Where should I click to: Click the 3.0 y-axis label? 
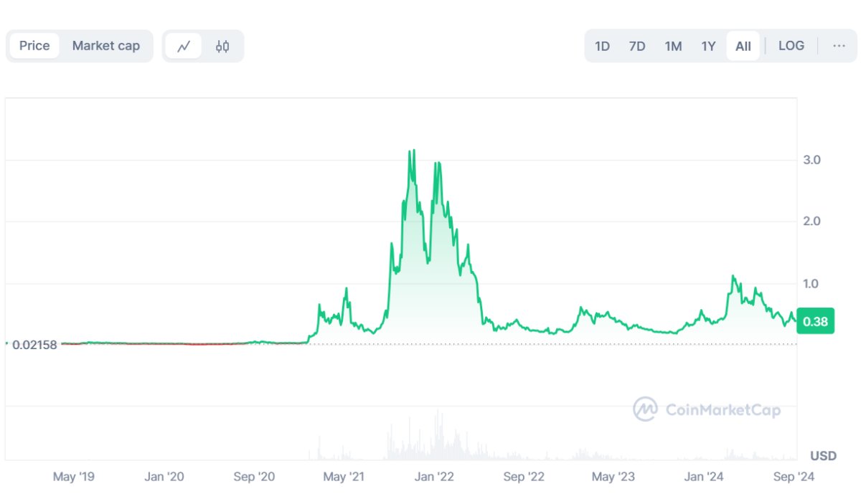[811, 160]
